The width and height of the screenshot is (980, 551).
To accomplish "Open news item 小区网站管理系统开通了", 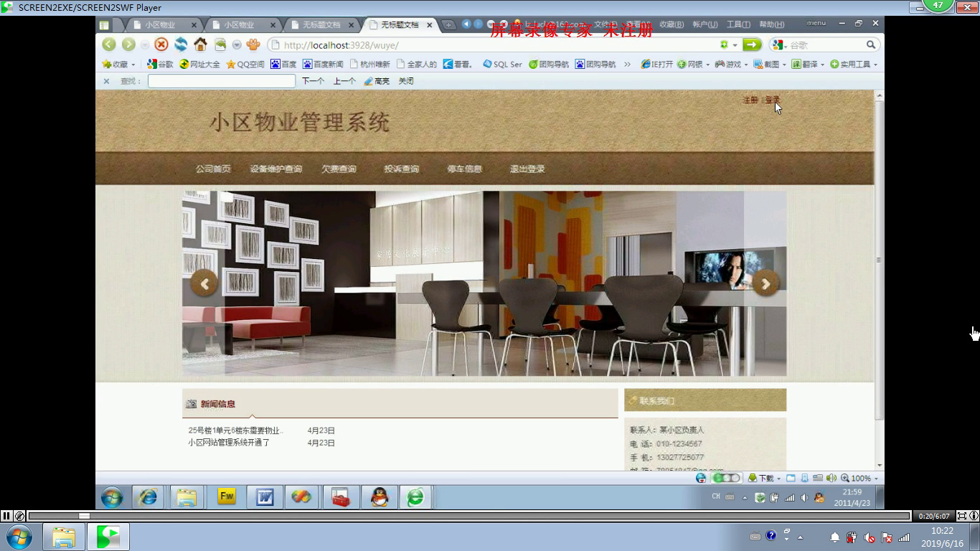I will (x=229, y=443).
